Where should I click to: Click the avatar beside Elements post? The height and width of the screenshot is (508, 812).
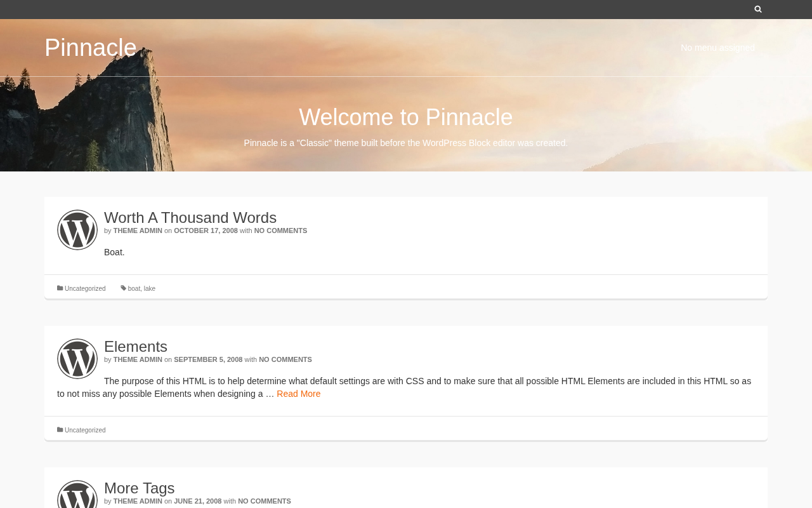77,359
